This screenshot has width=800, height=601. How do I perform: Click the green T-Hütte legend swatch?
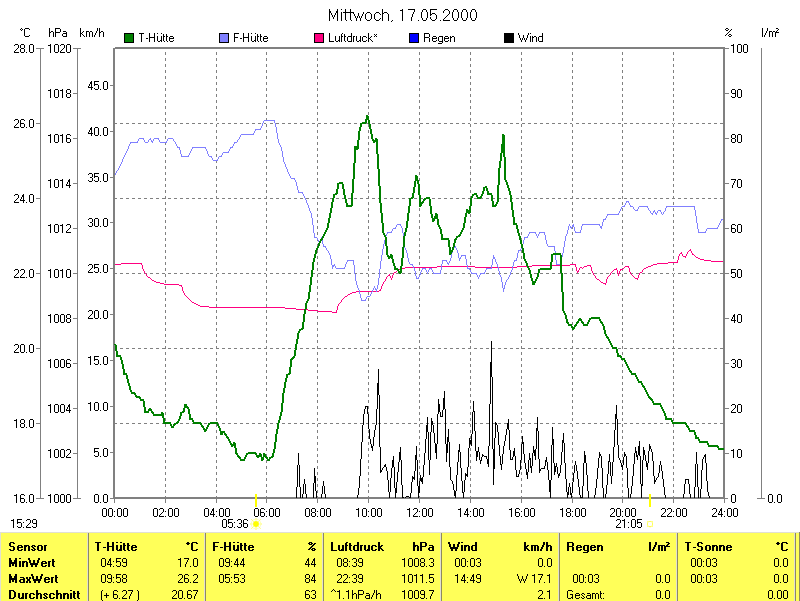[129, 38]
